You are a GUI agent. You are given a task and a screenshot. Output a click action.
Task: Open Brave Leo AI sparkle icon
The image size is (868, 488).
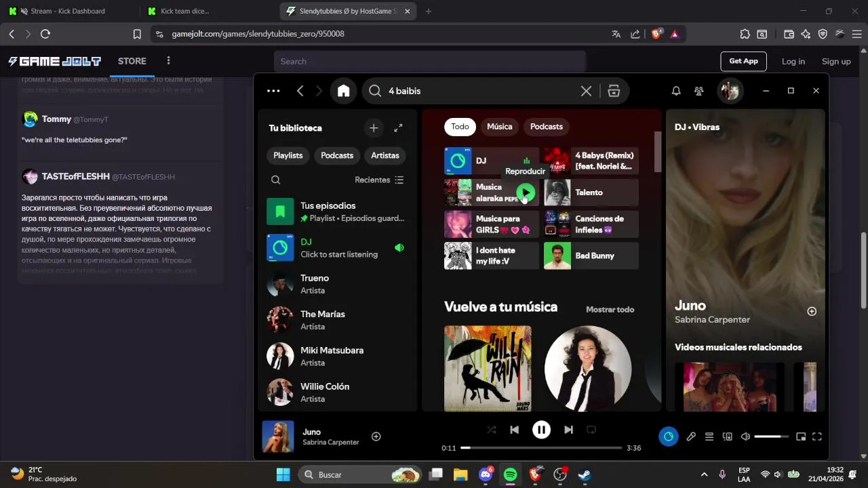coord(806,34)
